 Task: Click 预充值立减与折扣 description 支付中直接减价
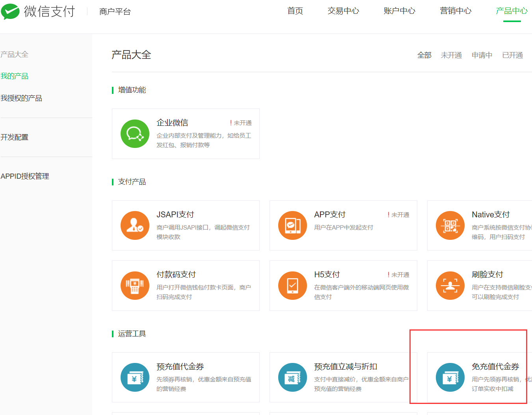[x=361, y=384]
